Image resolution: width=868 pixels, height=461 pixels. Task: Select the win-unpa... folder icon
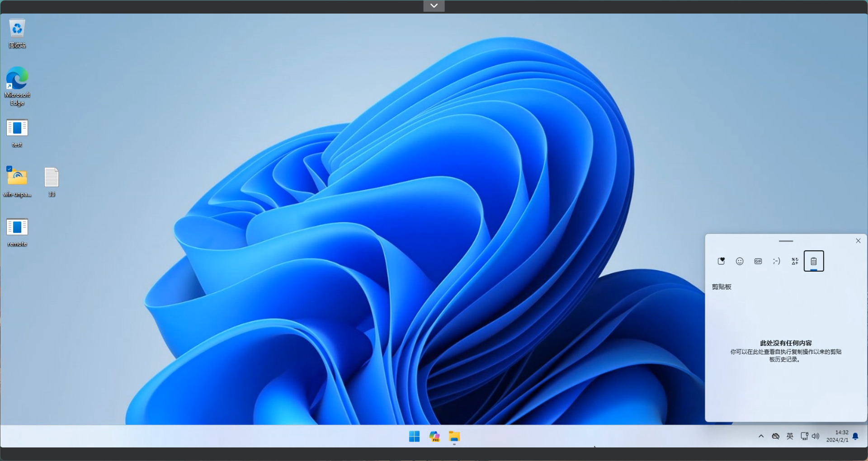click(17, 182)
